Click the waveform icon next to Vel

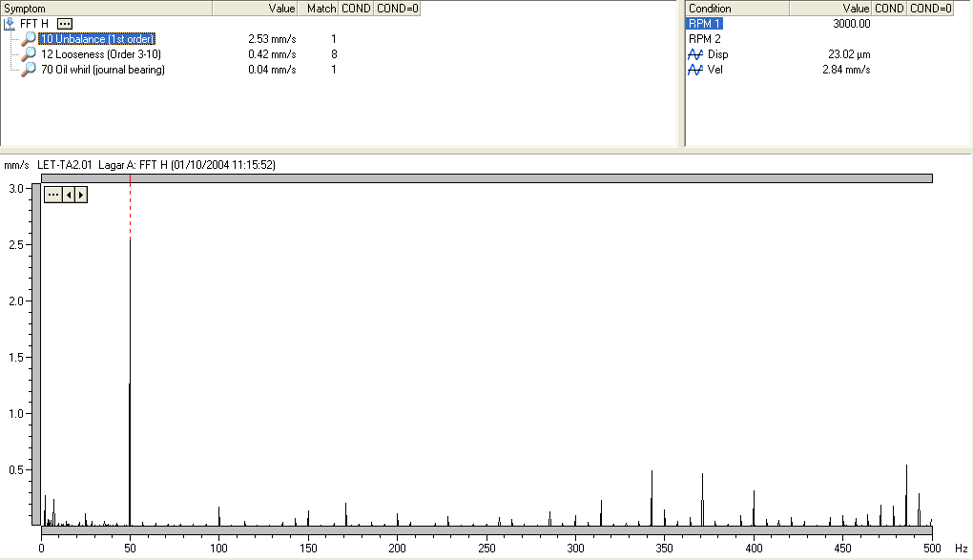point(695,70)
